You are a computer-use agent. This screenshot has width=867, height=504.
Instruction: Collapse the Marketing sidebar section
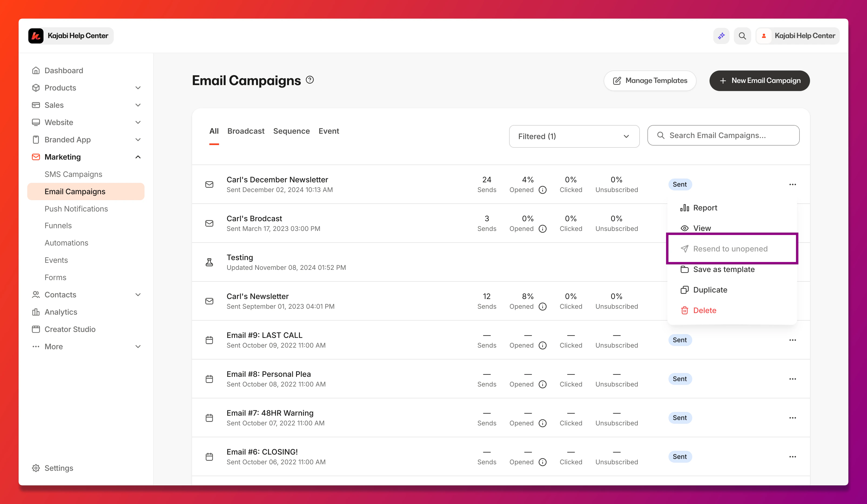[x=138, y=157]
